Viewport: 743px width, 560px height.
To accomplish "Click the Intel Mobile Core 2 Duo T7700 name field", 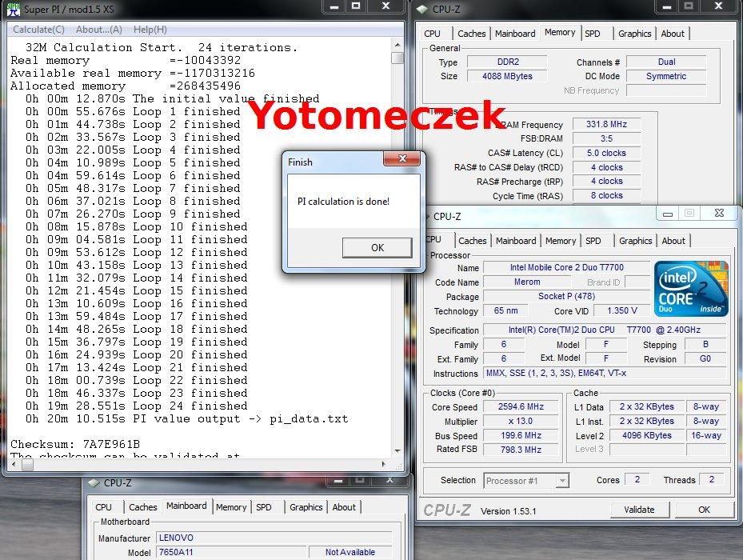I will pos(567,267).
